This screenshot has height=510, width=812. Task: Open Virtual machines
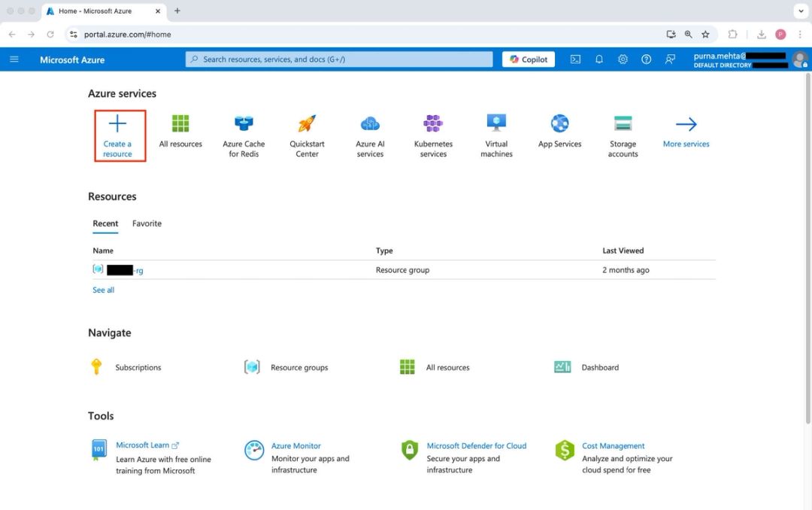pyautogui.click(x=495, y=134)
